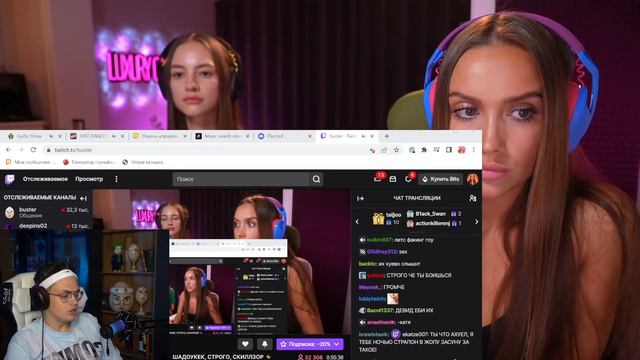
Task: Close the Discord tab
Action: [x=309, y=136]
